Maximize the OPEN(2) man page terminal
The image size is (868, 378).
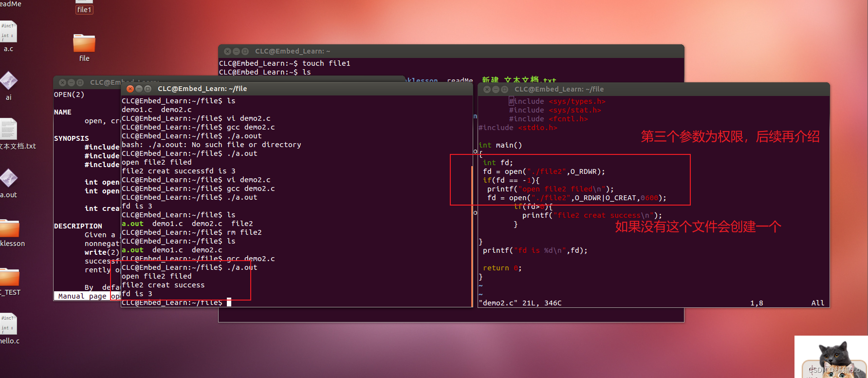[80, 82]
